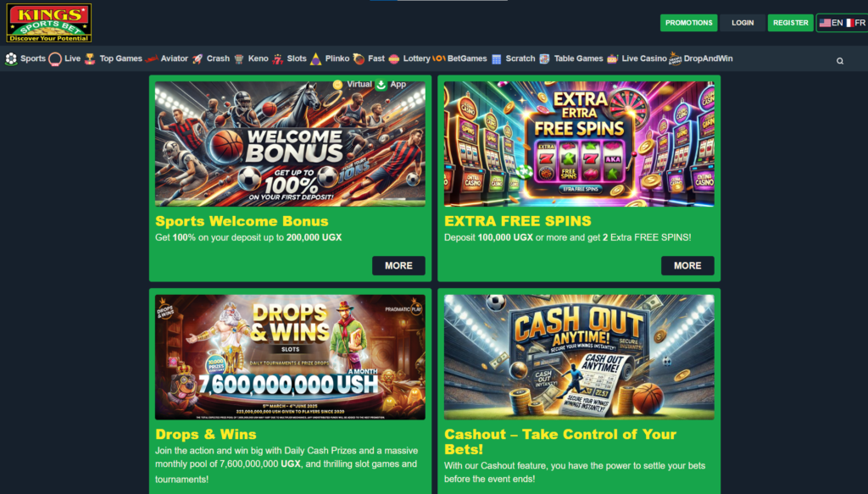Click the Crash rocket icon
The image size is (868, 494).
click(198, 58)
